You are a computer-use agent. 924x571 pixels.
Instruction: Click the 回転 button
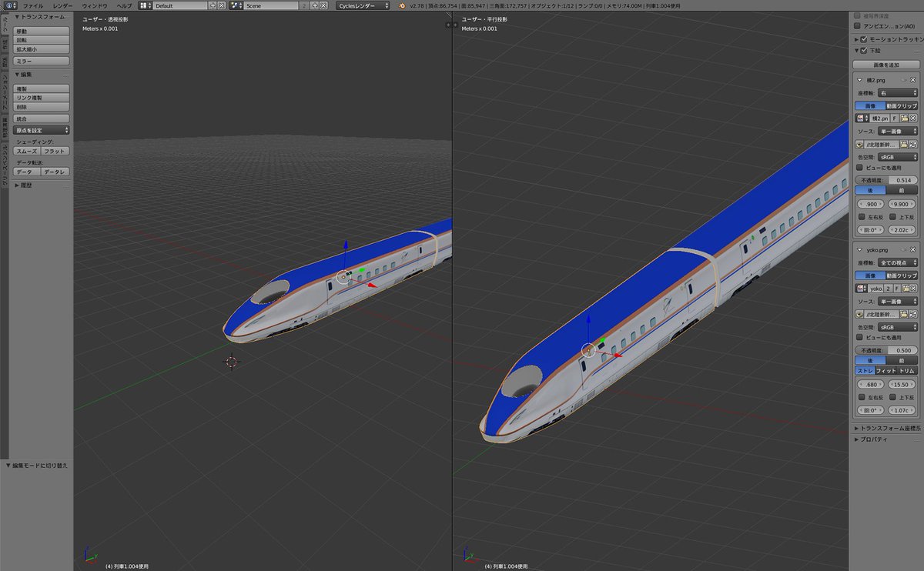pyautogui.click(x=42, y=40)
